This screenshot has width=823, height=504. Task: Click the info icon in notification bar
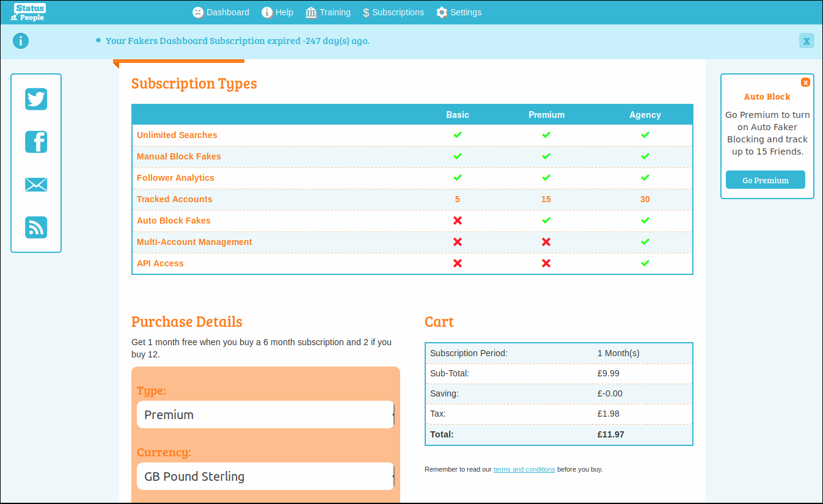(x=21, y=41)
